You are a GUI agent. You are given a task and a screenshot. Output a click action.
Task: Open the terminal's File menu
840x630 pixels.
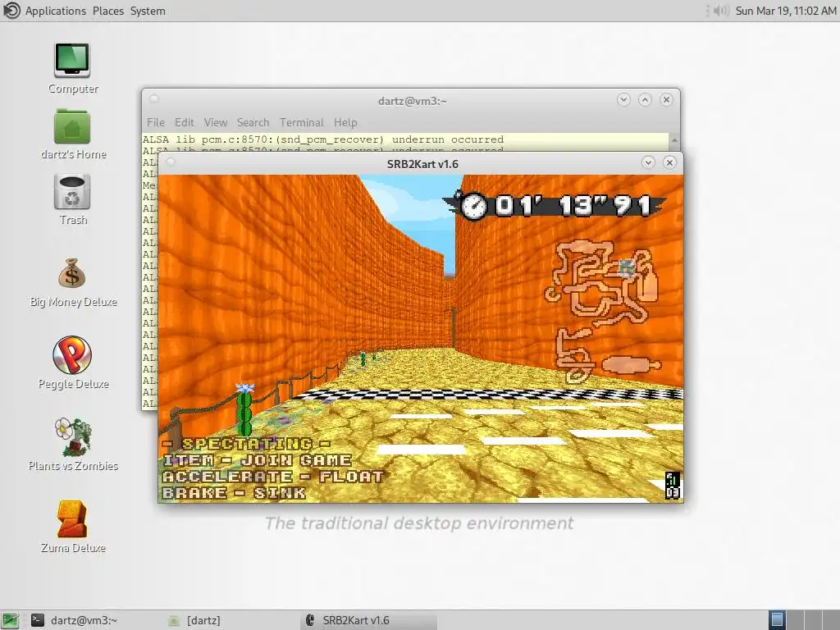(x=156, y=123)
